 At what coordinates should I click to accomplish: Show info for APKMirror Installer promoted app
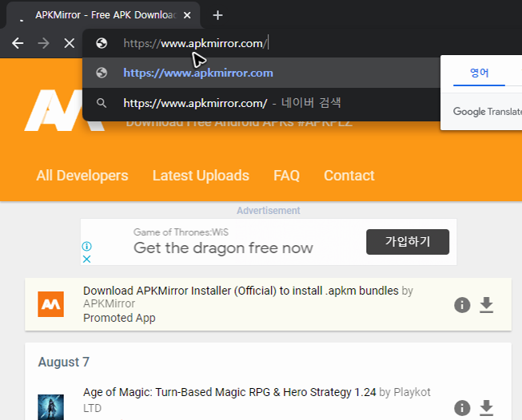(462, 305)
